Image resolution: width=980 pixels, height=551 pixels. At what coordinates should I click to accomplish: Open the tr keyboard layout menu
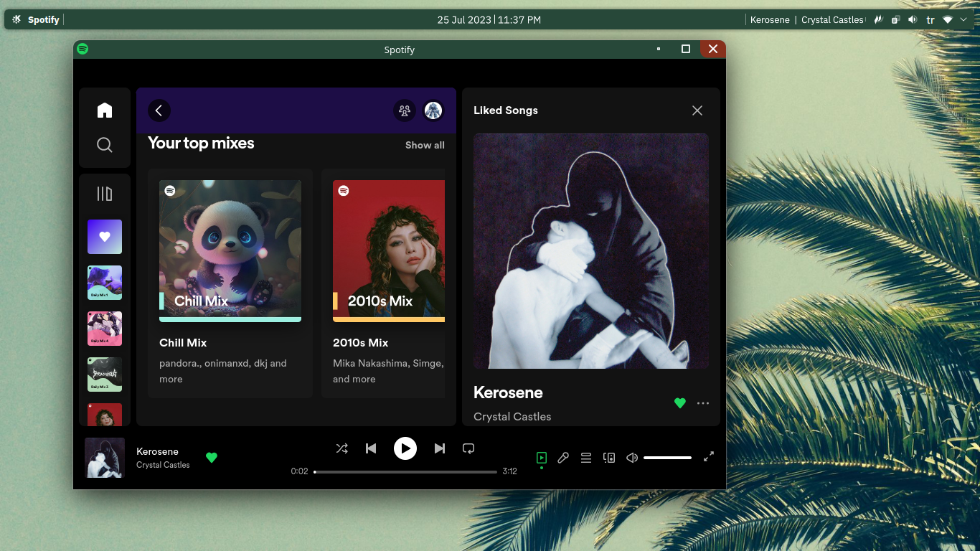930,20
